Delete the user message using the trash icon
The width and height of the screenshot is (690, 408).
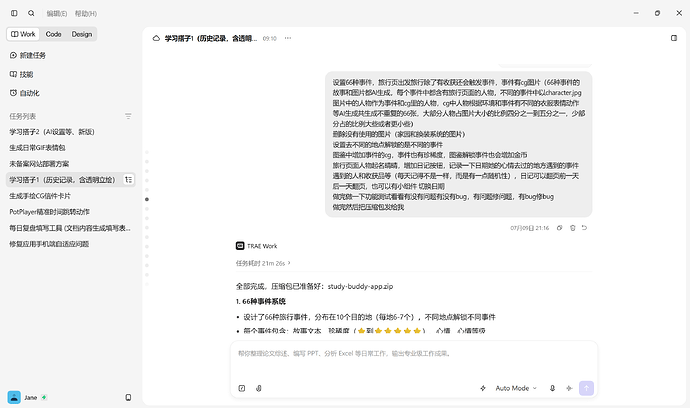(573, 228)
